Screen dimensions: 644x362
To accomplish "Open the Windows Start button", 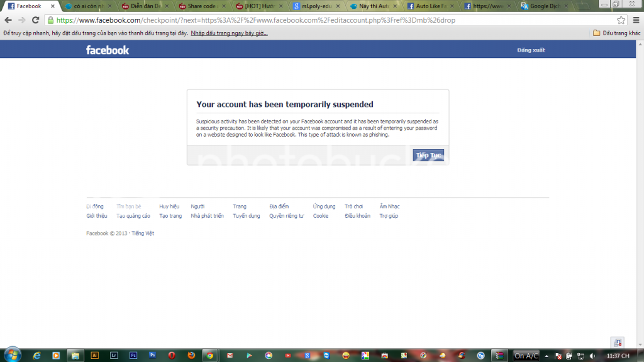I will click(13, 355).
